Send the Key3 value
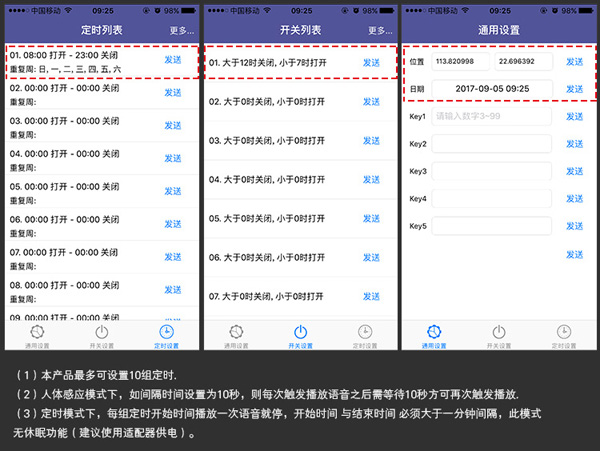Viewport: 600px width, 451px height. coord(574,171)
